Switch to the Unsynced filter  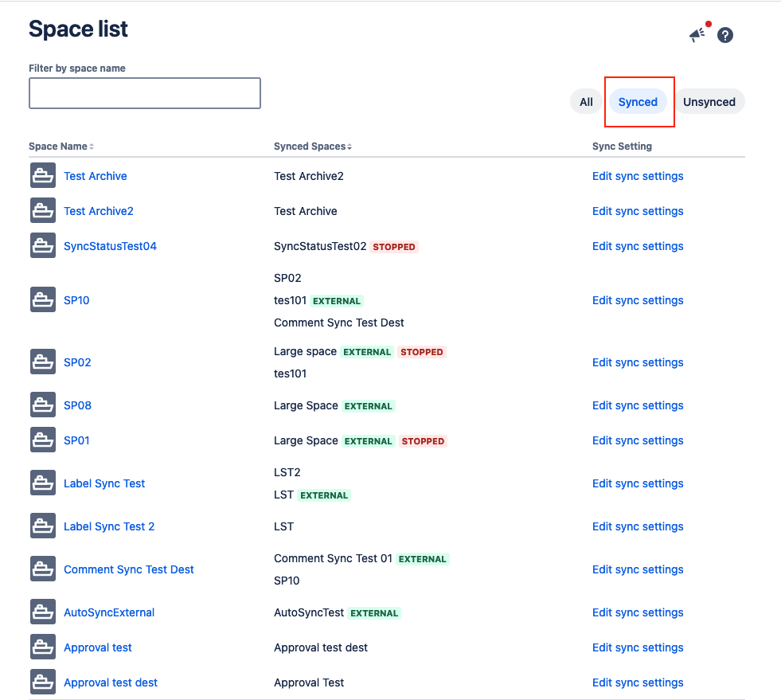coord(709,102)
